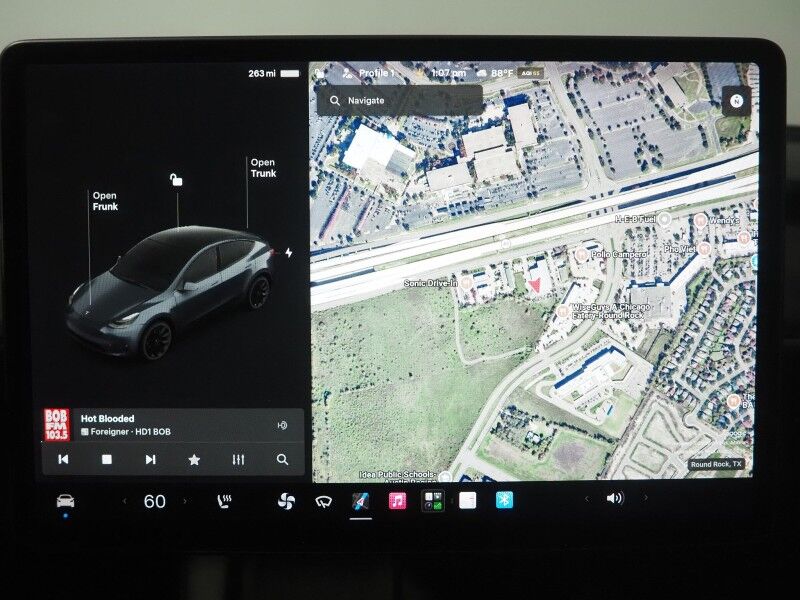Screen dimensions: 800x600
Task: Search media with the magnifier icon
Action: pos(282,460)
